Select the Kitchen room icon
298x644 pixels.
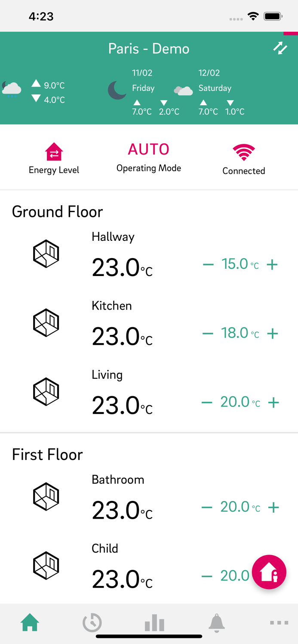point(46,322)
